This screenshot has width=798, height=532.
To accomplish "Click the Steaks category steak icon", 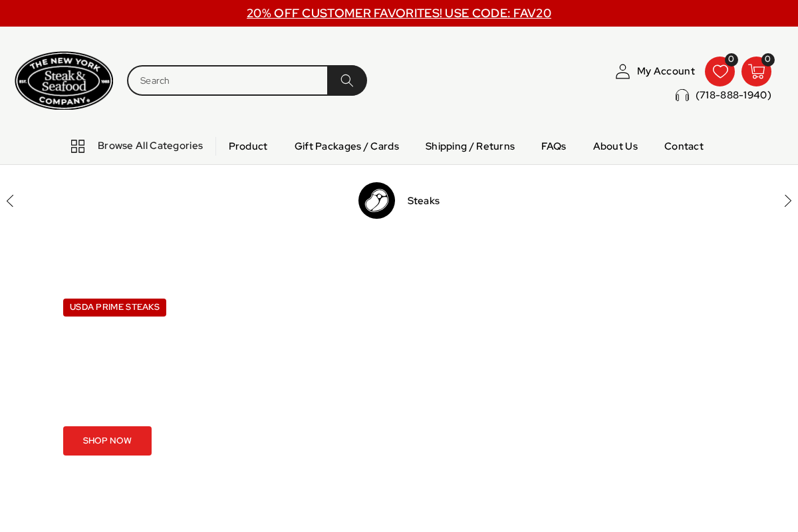I will click(376, 200).
